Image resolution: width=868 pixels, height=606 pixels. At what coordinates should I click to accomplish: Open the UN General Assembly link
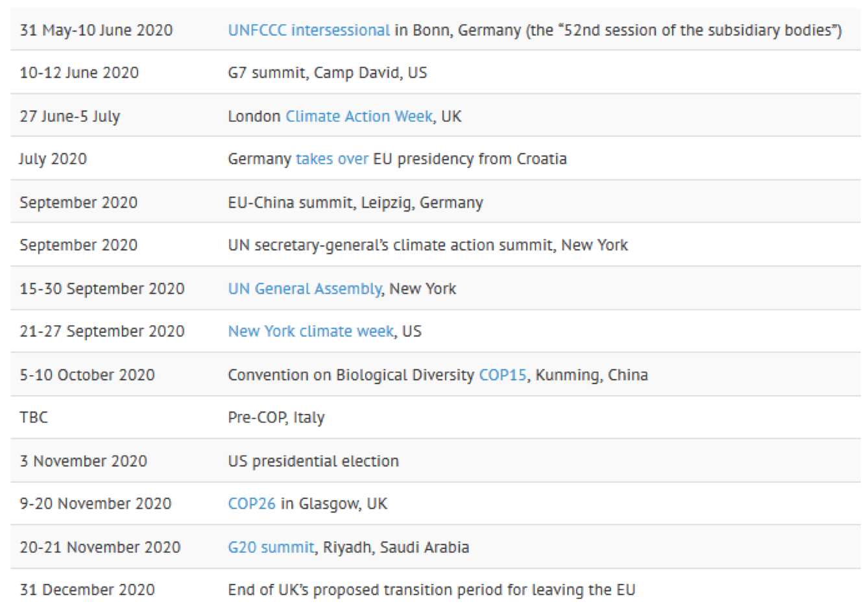point(305,289)
